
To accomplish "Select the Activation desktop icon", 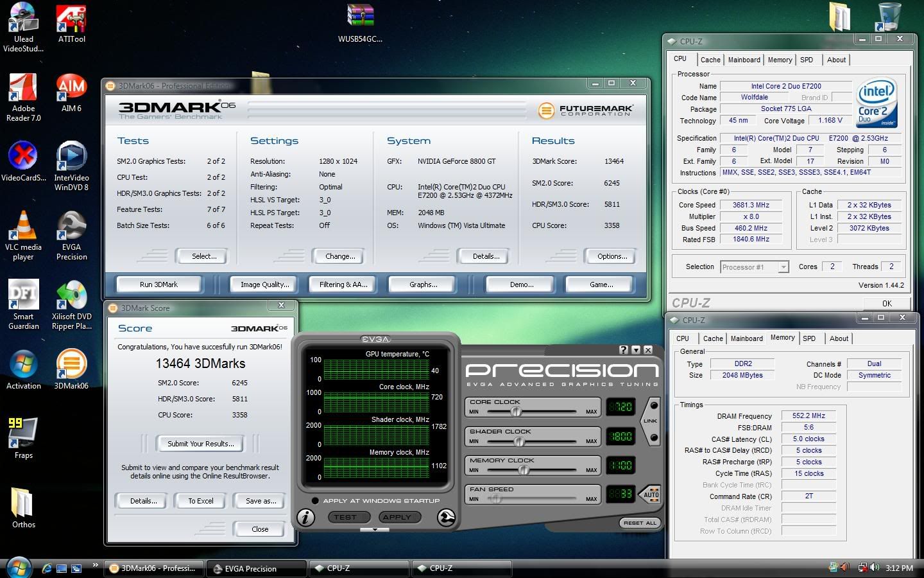I will [23, 370].
